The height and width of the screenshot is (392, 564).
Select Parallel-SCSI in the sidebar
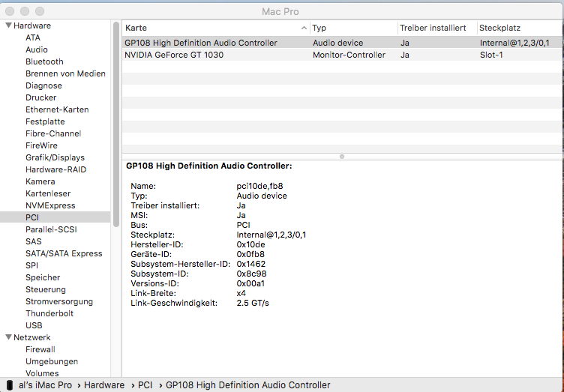[51, 229]
